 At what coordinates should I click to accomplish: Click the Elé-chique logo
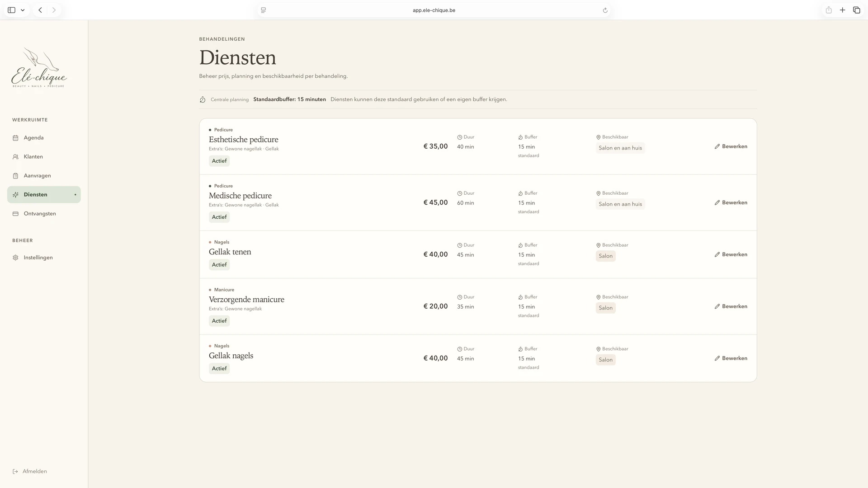click(39, 68)
